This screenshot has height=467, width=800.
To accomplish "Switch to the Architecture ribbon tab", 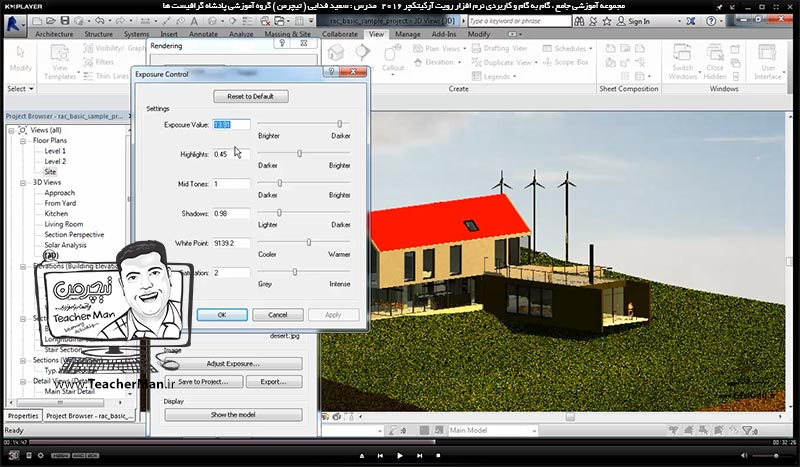I will [54, 34].
